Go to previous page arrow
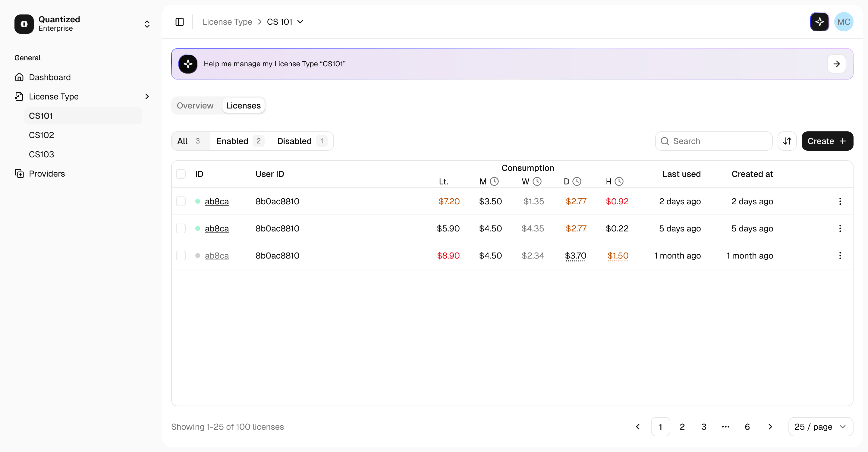This screenshot has width=868, height=452. tap(638, 427)
